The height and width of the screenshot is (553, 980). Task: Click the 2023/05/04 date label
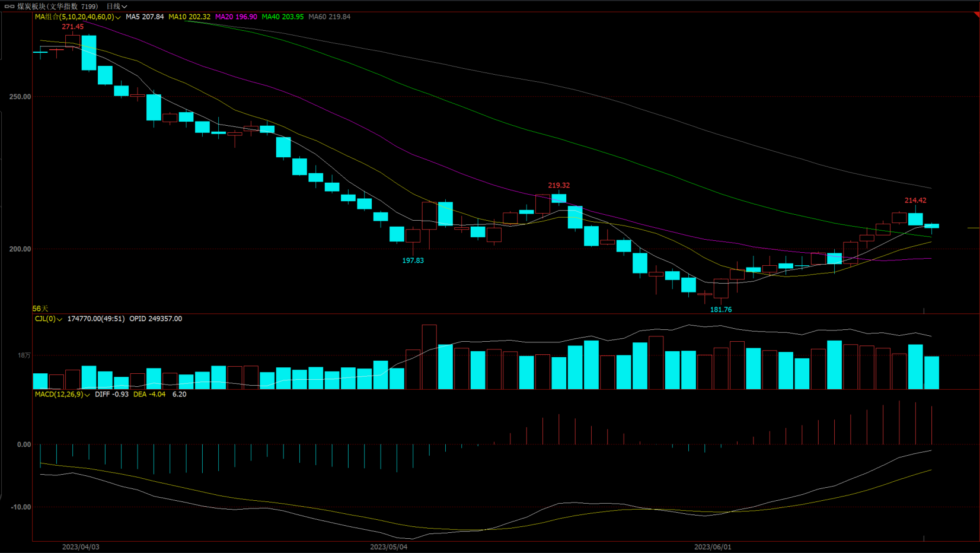(388, 547)
